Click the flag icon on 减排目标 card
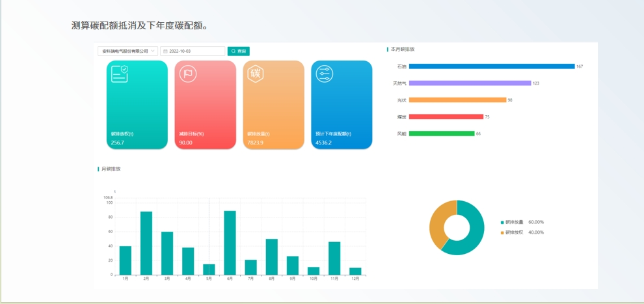Screen dimensions: 644x304 (187, 74)
